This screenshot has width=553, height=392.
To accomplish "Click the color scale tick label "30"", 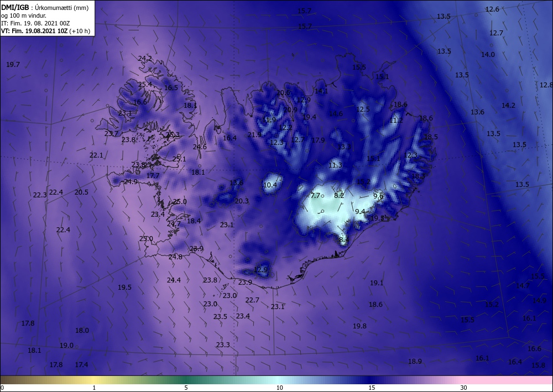I will (463, 388).
